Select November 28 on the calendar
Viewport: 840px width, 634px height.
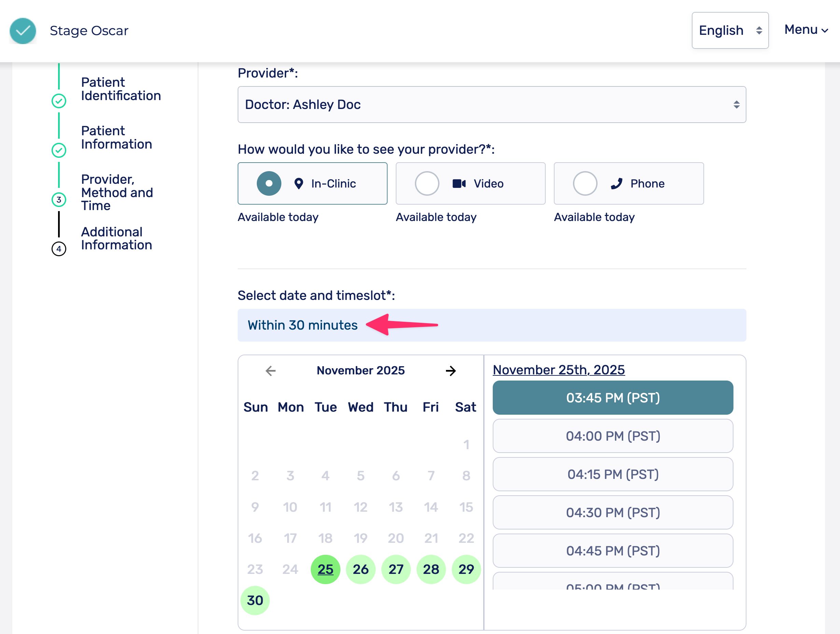431,569
